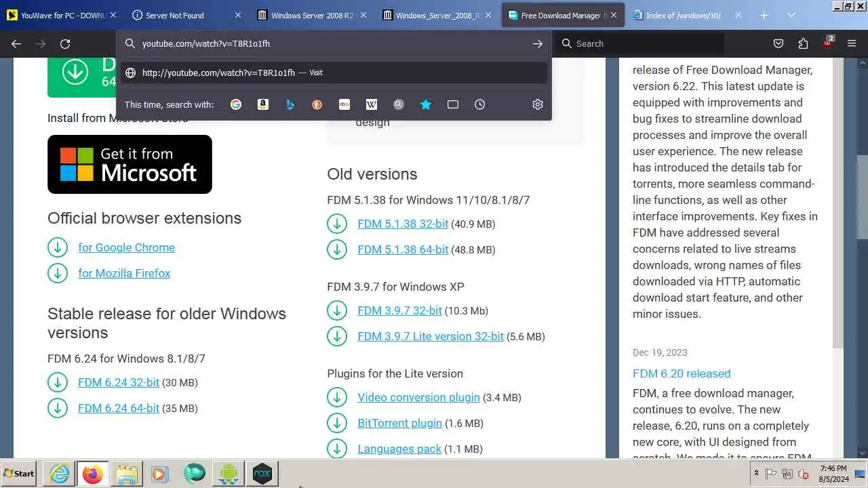The image size is (868, 488).
Task: Search open tabs with the tab icon
Action: coord(453,104)
